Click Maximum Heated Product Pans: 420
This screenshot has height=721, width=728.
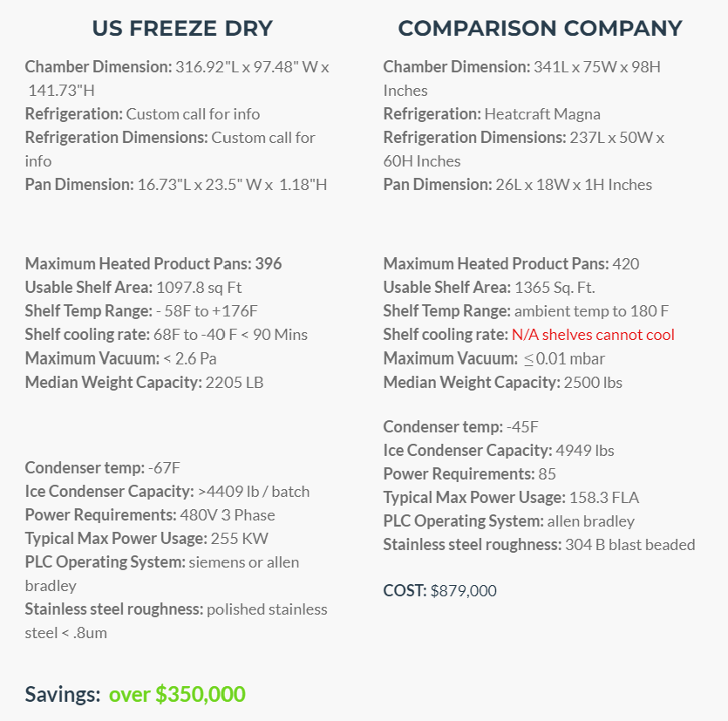[x=511, y=263]
